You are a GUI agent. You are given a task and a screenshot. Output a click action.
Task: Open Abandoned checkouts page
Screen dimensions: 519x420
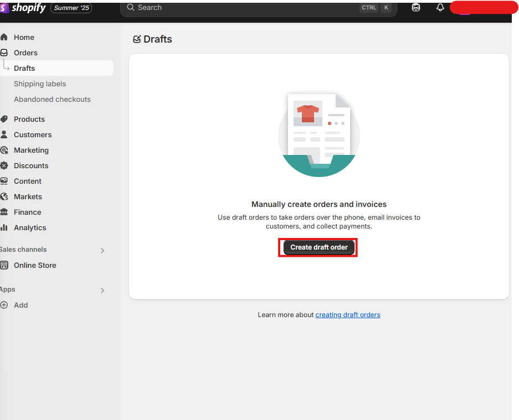(52, 99)
